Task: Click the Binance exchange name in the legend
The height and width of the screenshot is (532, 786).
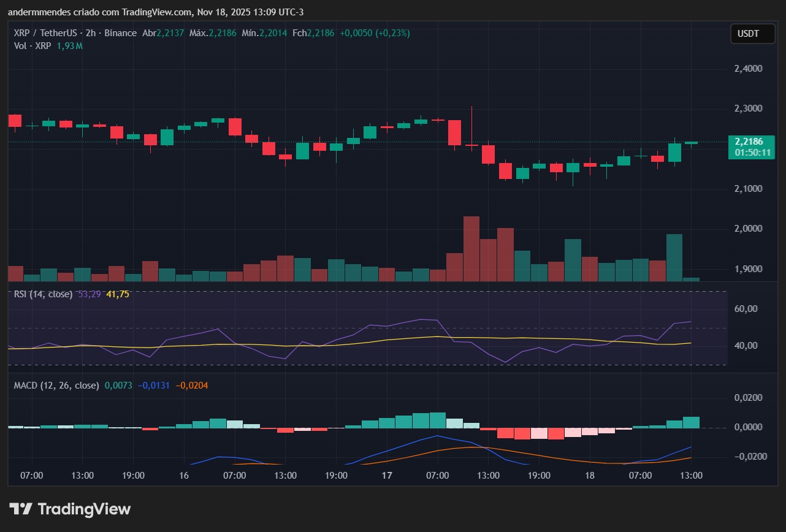Action: [x=121, y=33]
